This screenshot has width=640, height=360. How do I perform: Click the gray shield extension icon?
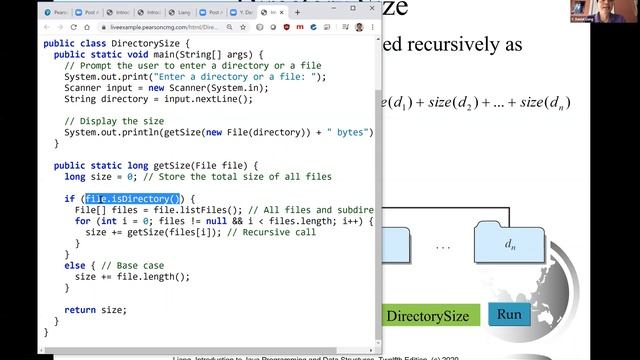260,27
